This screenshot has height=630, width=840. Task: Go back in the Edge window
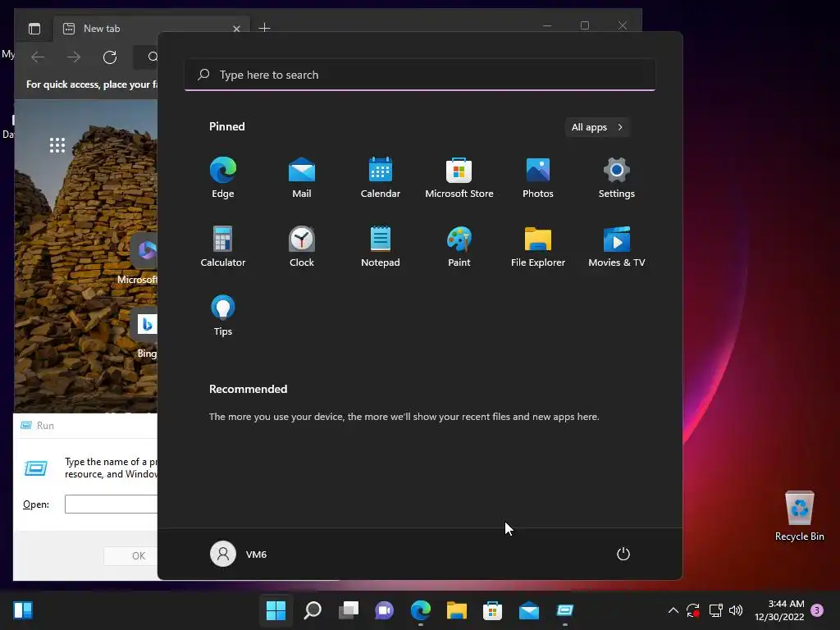click(x=38, y=57)
